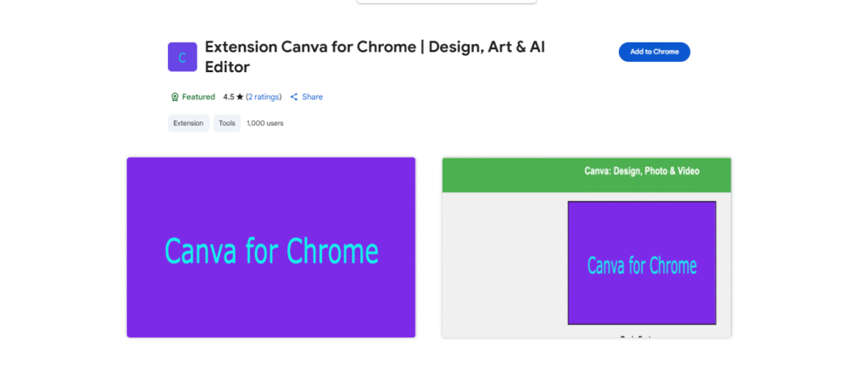Open the 2 ratings link

pos(264,97)
